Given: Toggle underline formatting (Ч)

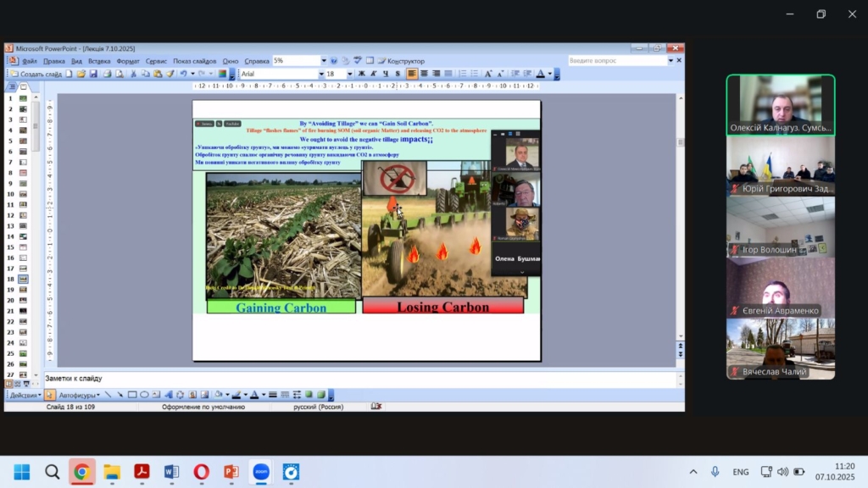Looking at the screenshot, I should point(386,74).
